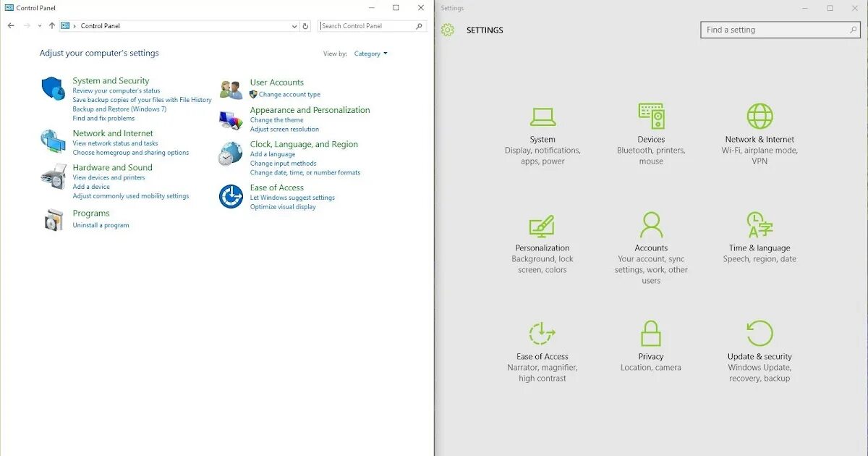Open Backup and Restore (Windows 7)
Viewport: 868px width, 456px height.
click(x=119, y=109)
